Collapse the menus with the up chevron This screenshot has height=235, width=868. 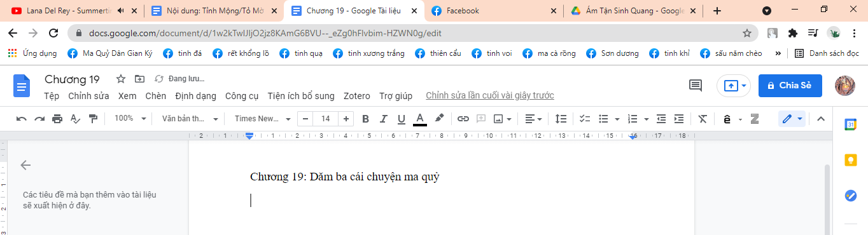(820, 119)
